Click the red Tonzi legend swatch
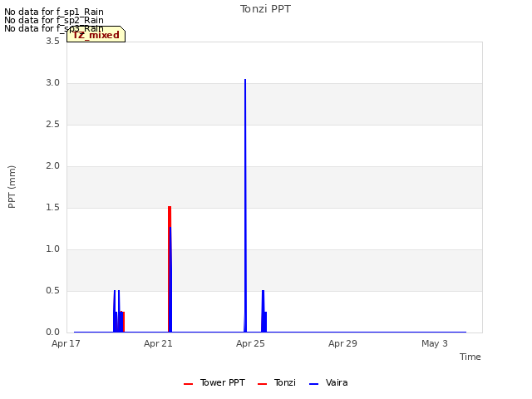 [263, 384]
